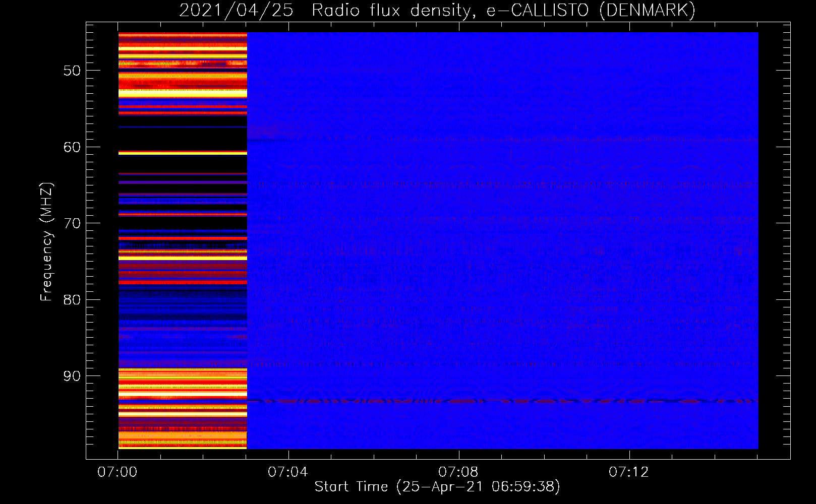Click the 'Frequency (MHZ)' axis label
Screen dimensions: 816x504
(x=46, y=242)
